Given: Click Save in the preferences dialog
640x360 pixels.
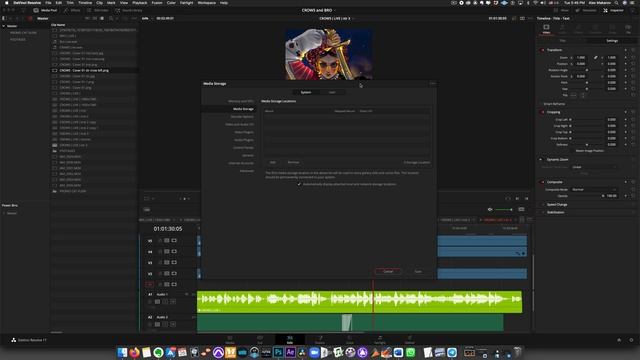Looking at the screenshot, I should (x=418, y=271).
